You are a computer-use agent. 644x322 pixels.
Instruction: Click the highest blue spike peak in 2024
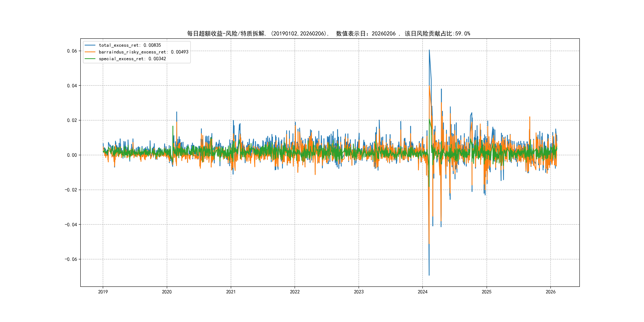[x=429, y=50]
